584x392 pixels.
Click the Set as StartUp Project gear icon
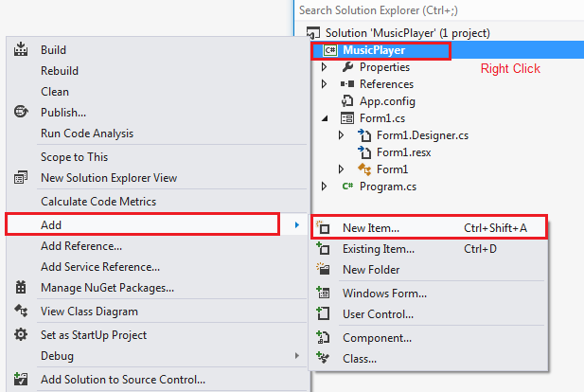click(21, 334)
